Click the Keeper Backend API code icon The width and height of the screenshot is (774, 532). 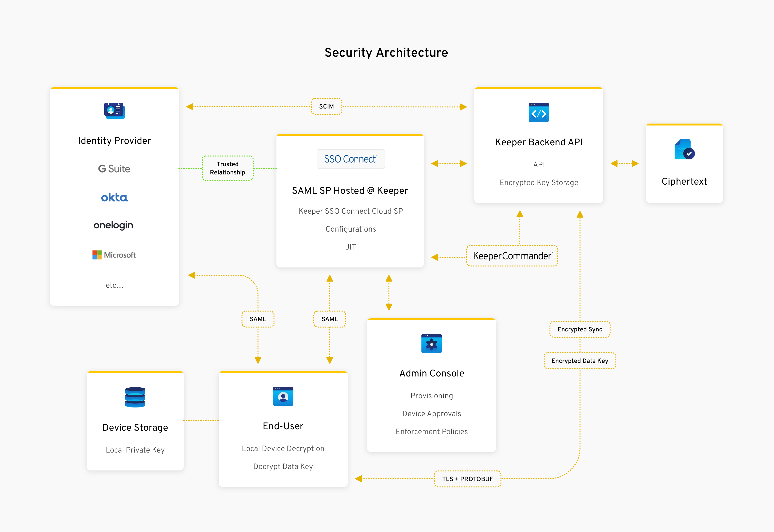click(x=539, y=112)
